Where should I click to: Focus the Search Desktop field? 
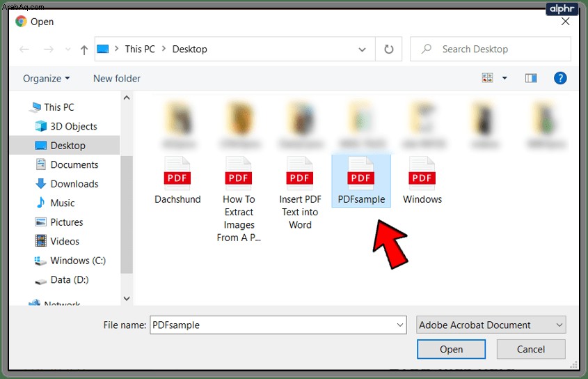pos(491,49)
